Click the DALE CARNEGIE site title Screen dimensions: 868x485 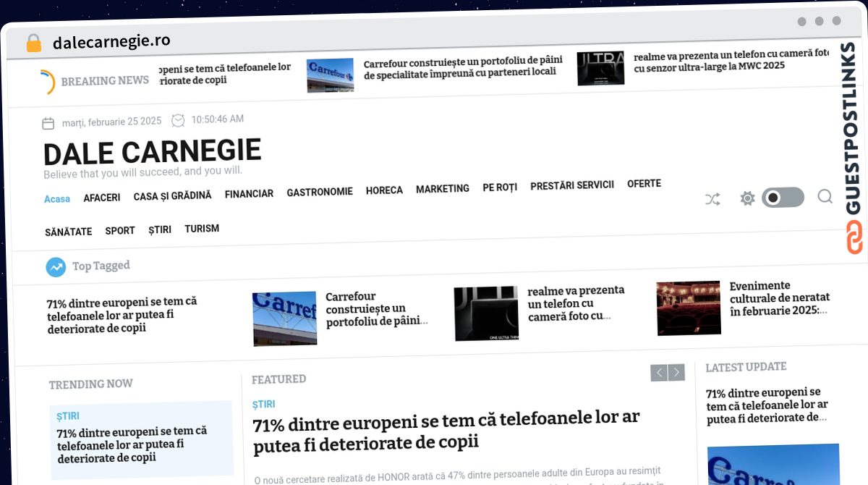pos(152,153)
